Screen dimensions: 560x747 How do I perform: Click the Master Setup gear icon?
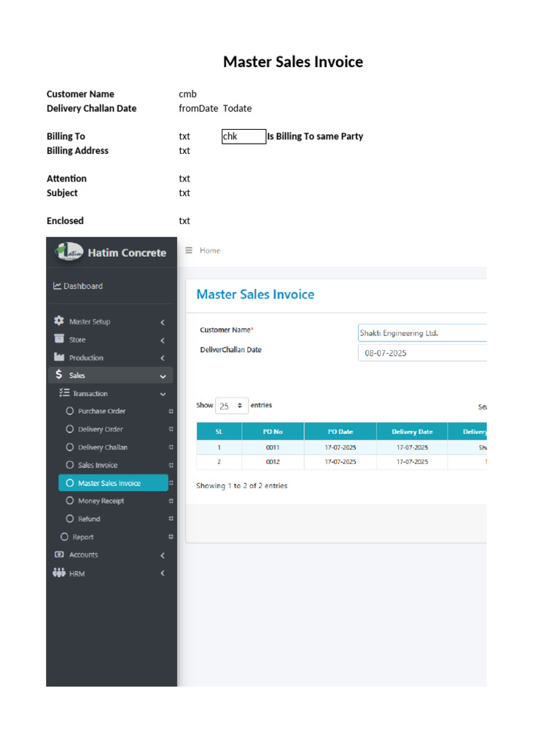(59, 321)
